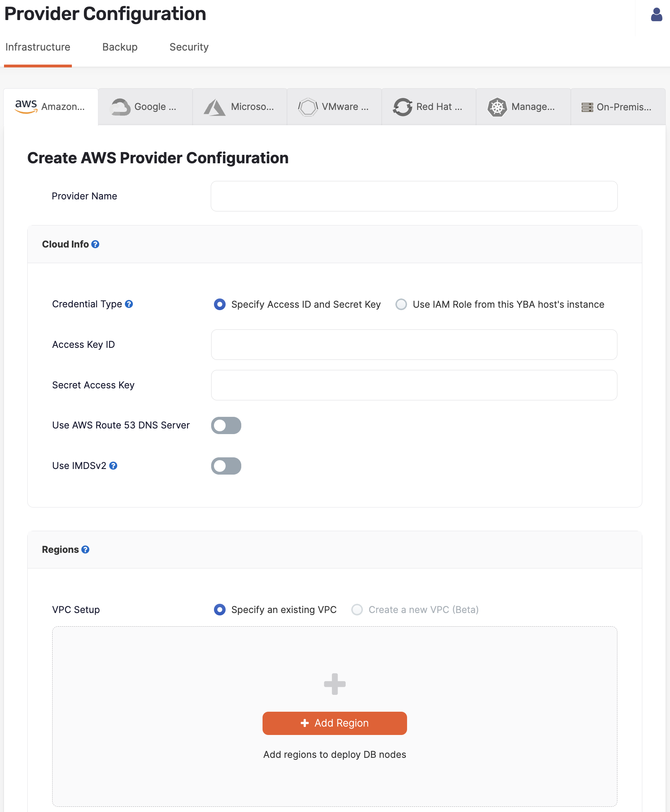Select the Infrastructure tab
Viewport: 670px width, 812px height.
point(38,47)
